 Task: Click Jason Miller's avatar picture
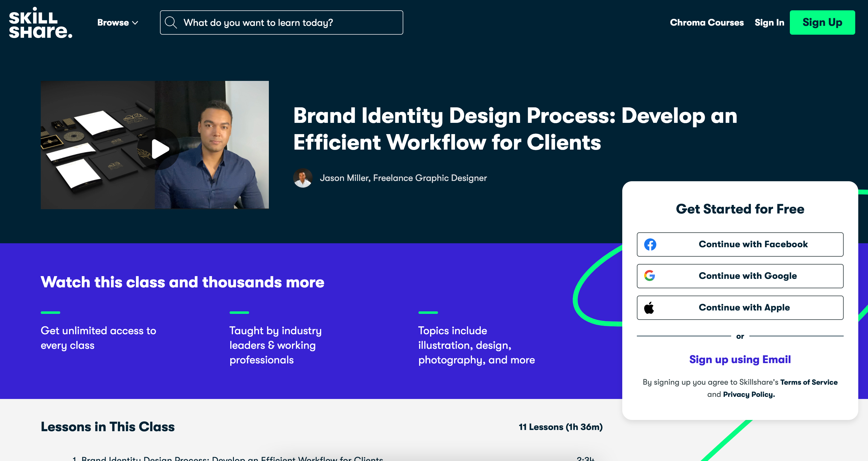[303, 178]
